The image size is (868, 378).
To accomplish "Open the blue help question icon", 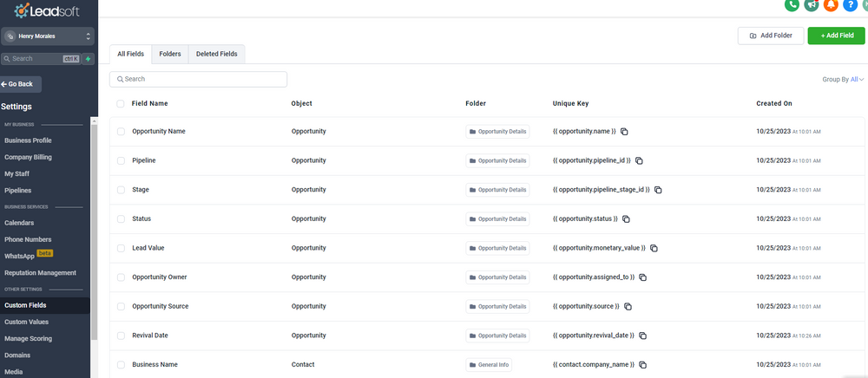I will (850, 4).
